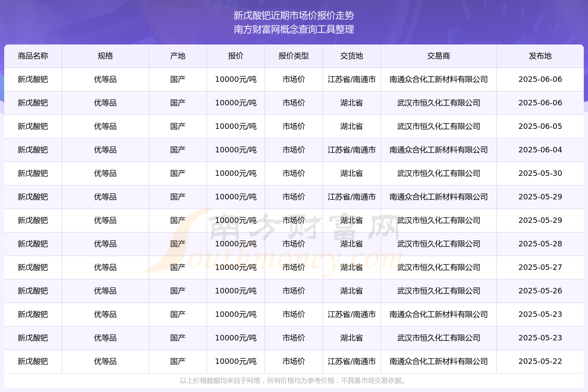Click the date 2025-05-27
This screenshot has width=588, height=392.
(x=540, y=267)
